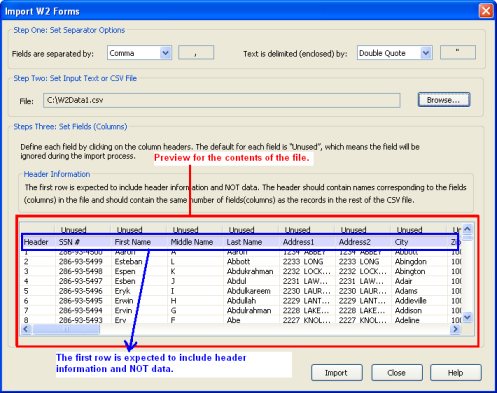
Task: Close the Import W2 Forms window
Action: pyautogui.click(x=486, y=11)
